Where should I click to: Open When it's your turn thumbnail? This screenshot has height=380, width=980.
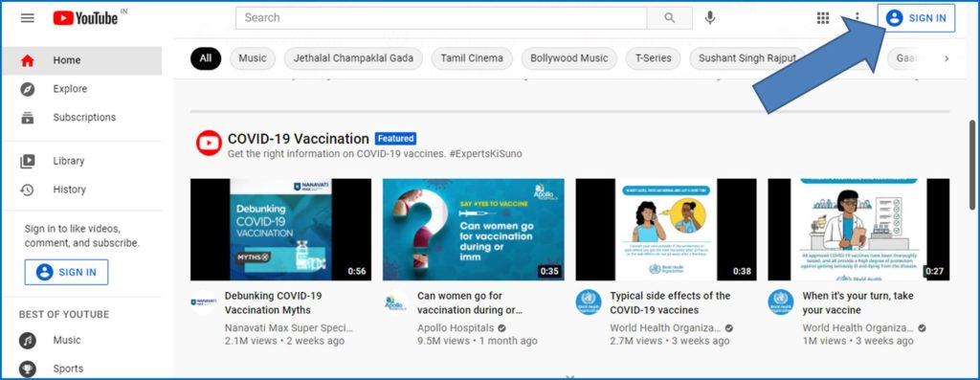pos(858,230)
